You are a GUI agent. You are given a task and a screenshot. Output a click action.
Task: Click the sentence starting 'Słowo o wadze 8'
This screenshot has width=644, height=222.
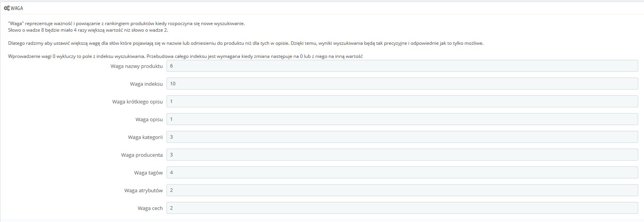tap(88, 30)
